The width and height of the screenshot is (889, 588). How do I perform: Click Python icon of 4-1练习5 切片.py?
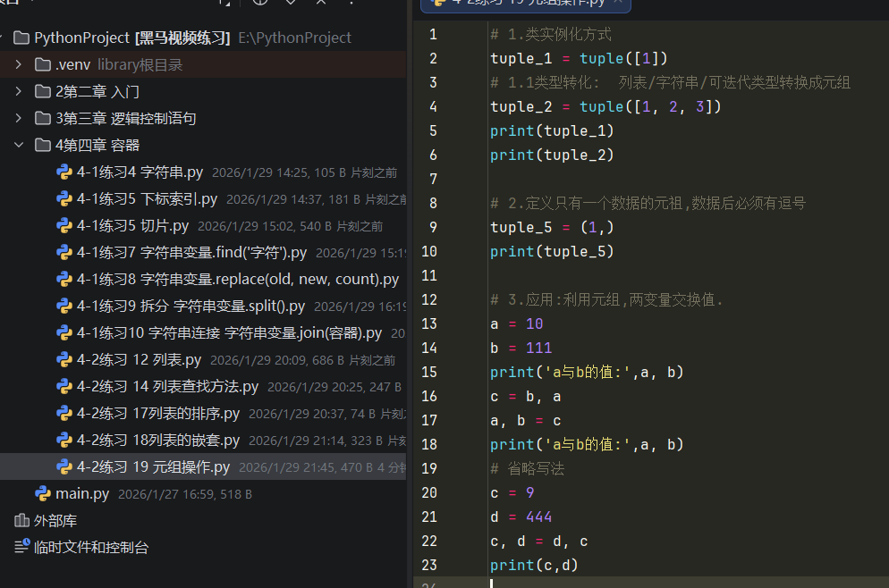(x=64, y=225)
